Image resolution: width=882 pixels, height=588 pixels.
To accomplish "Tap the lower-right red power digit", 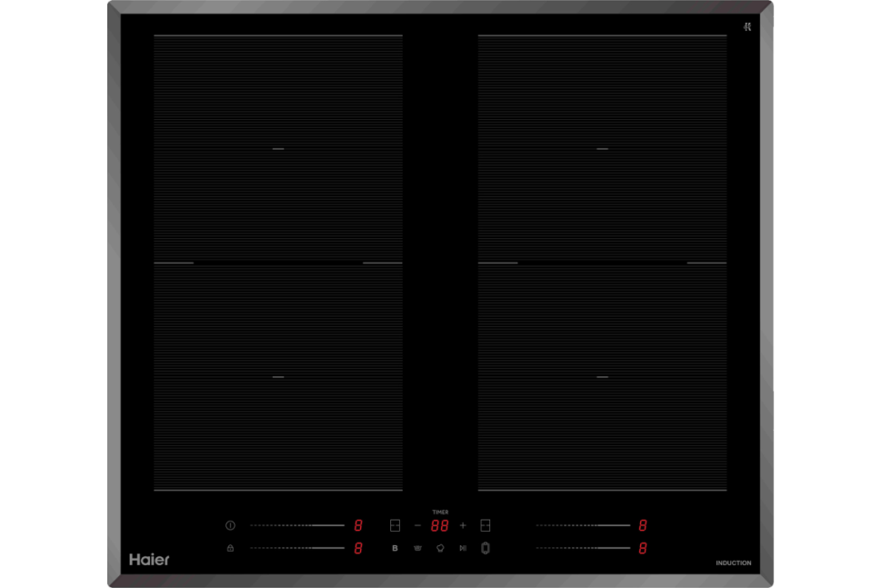I will [643, 549].
